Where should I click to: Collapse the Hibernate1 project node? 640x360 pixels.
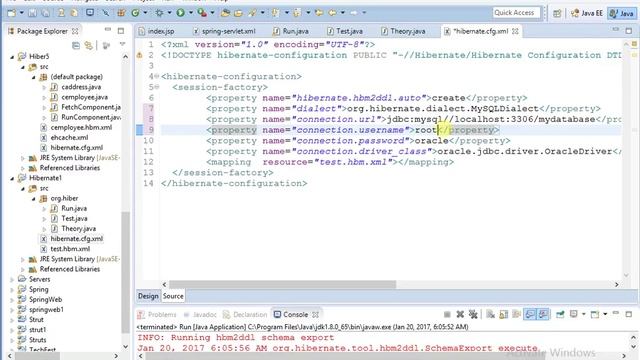(12, 178)
